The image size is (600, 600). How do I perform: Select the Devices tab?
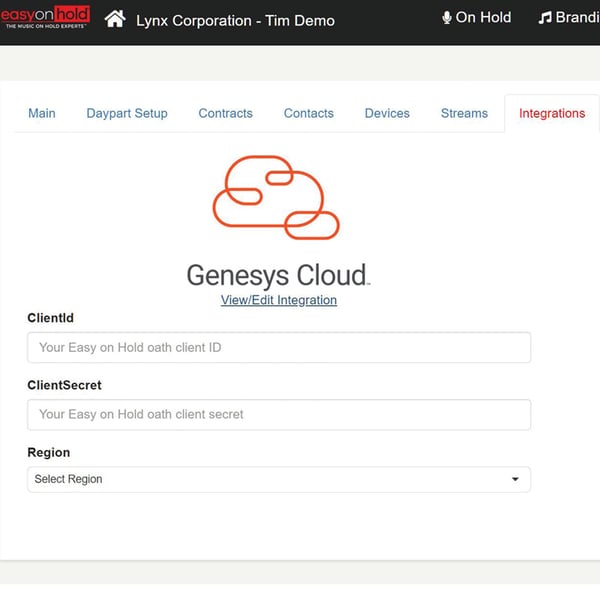(x=387, y=113)
